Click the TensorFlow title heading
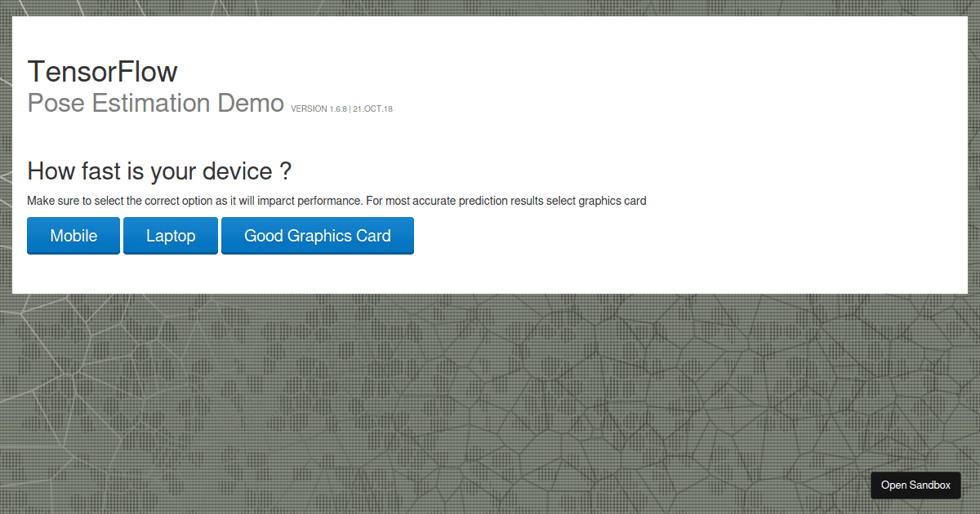This screenshot has height=514, width=980. click(102, 72)
